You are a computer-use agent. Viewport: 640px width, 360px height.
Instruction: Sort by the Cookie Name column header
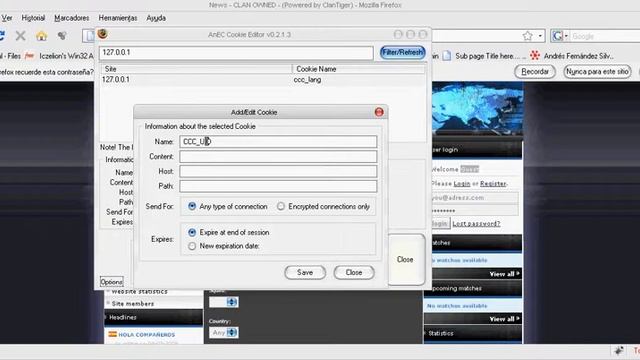359,69
